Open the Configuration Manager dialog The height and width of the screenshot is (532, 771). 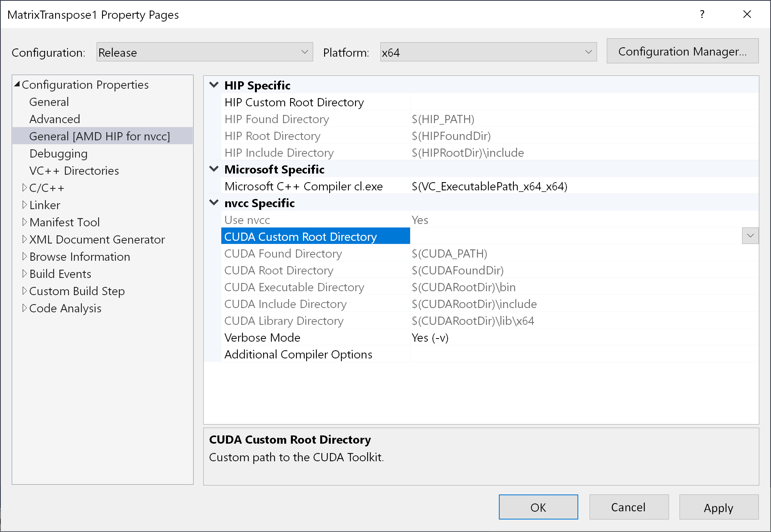click(682, 51)
